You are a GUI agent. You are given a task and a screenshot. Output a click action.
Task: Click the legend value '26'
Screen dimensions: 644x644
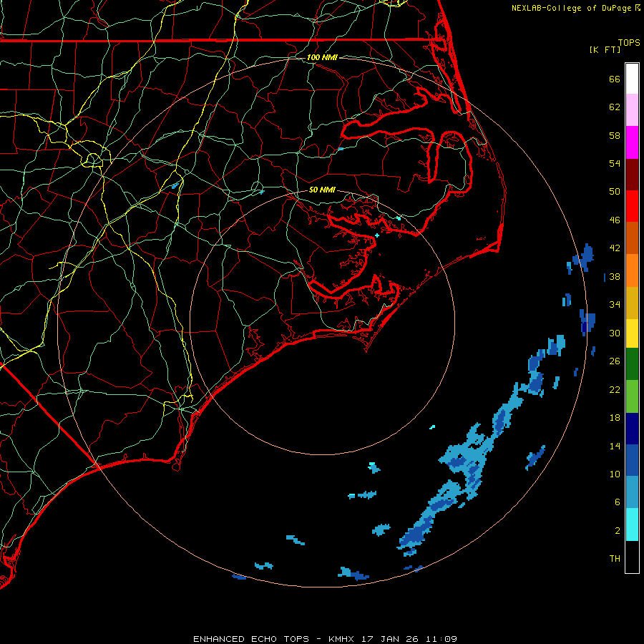point(615,361)
